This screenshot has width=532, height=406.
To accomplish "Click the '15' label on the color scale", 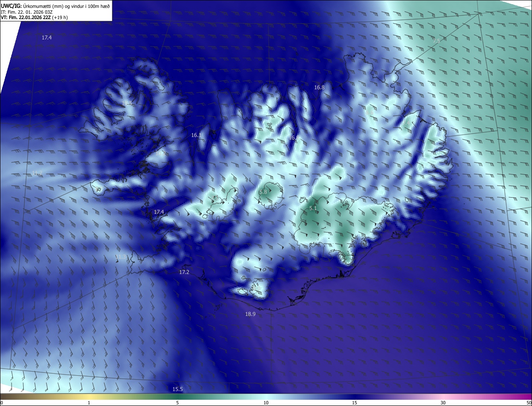I will [355, 403].
